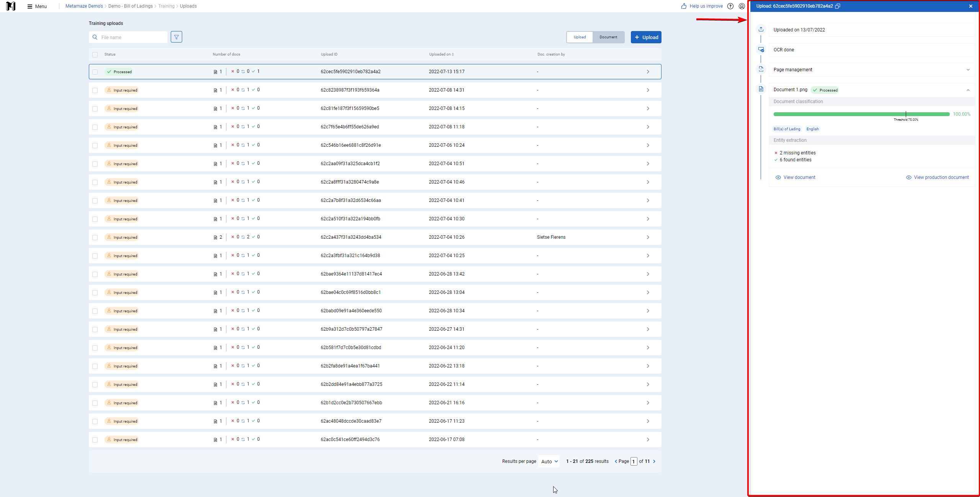Go to next results page arrow

[x=654, y=461]
